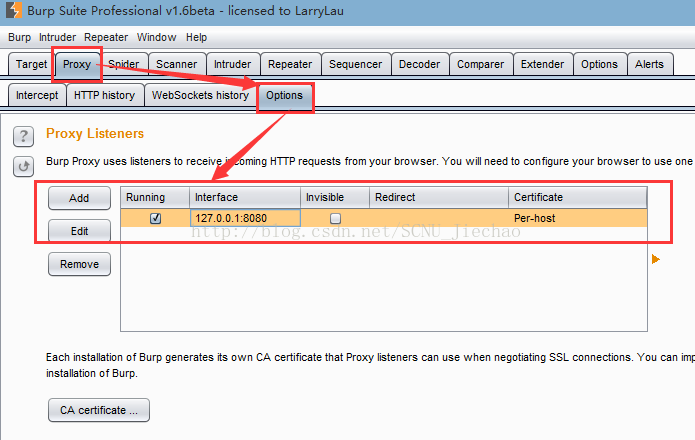Switch to the Extender tab

pyautogui.click(x=543, y=64)
